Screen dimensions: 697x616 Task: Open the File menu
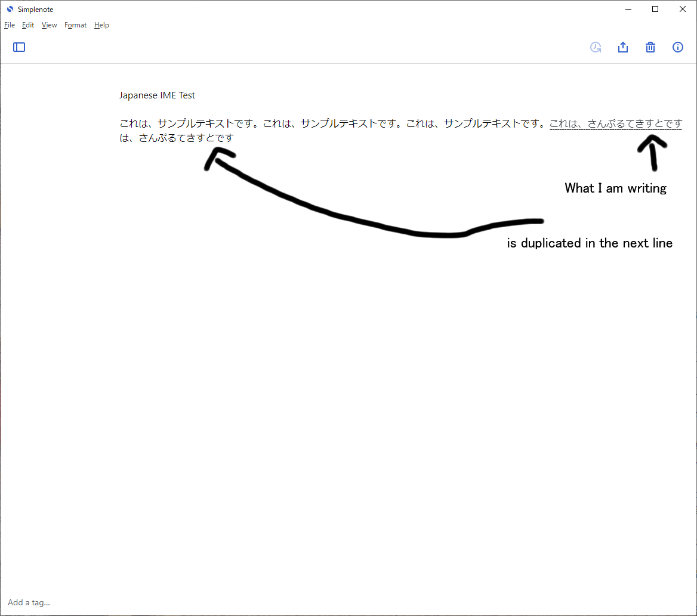tap(10, 25)
